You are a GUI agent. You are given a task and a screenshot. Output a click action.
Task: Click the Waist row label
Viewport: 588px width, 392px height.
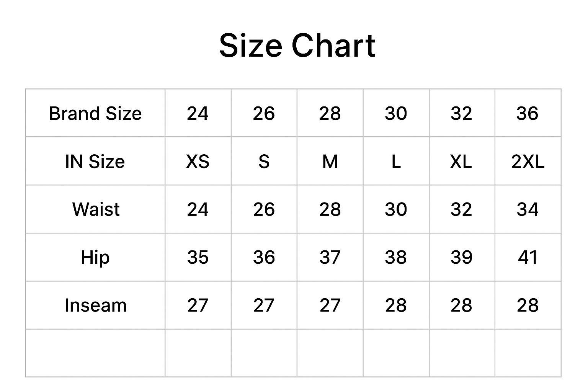pyautogui.click(x=96, y=209)
